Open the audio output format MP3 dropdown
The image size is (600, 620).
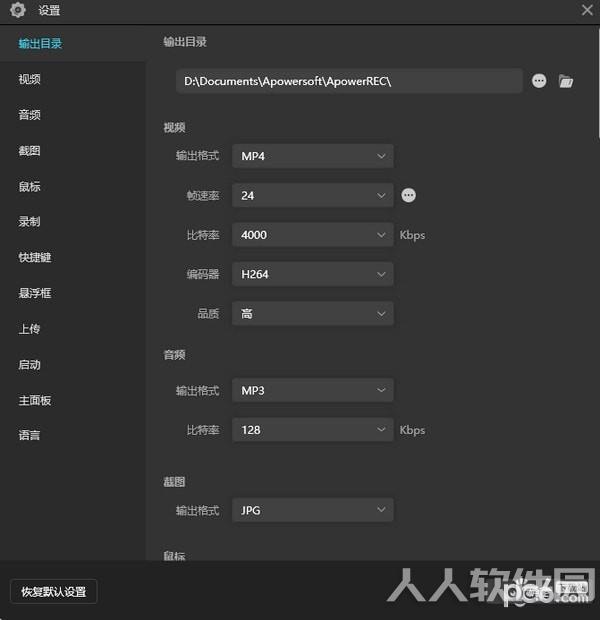click(x=312, y=391)
